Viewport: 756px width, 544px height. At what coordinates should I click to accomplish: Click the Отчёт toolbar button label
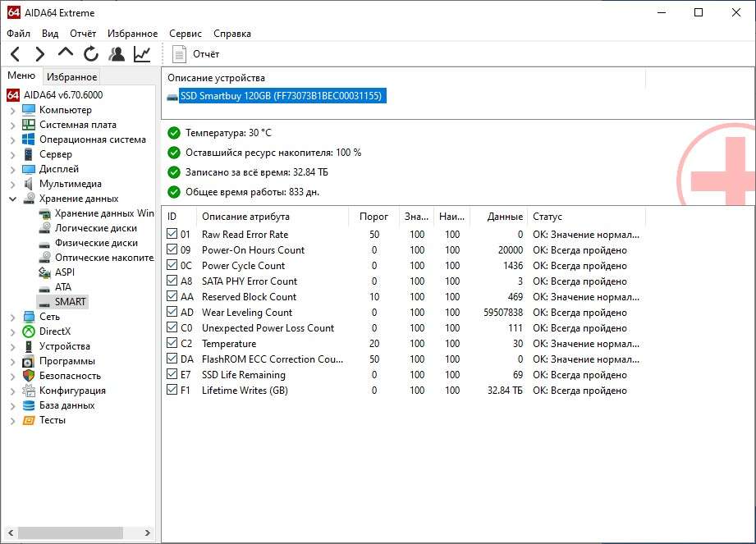[x=206, y=54]
